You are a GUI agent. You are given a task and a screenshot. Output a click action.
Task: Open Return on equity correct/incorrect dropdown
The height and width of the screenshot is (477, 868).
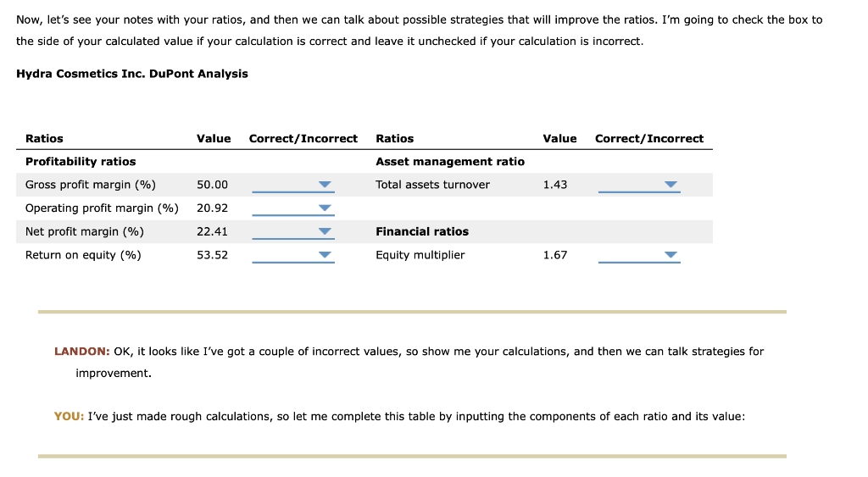coord(292,255)
